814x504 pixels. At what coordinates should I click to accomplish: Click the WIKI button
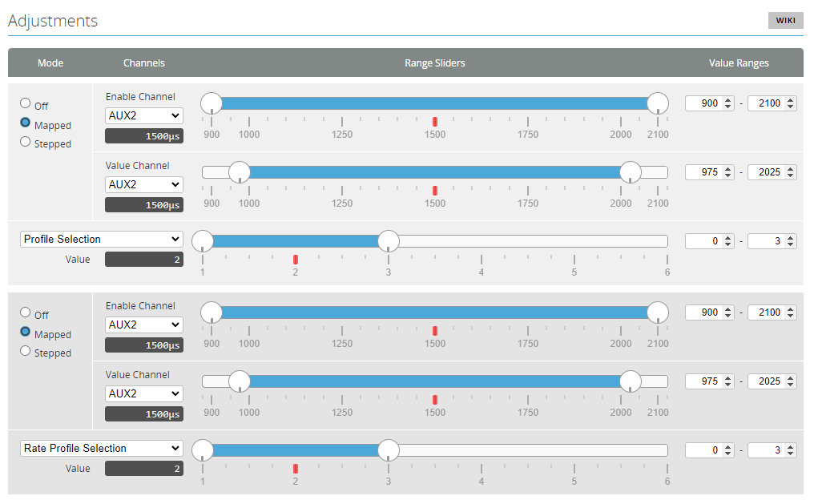(x=785, y=21)
